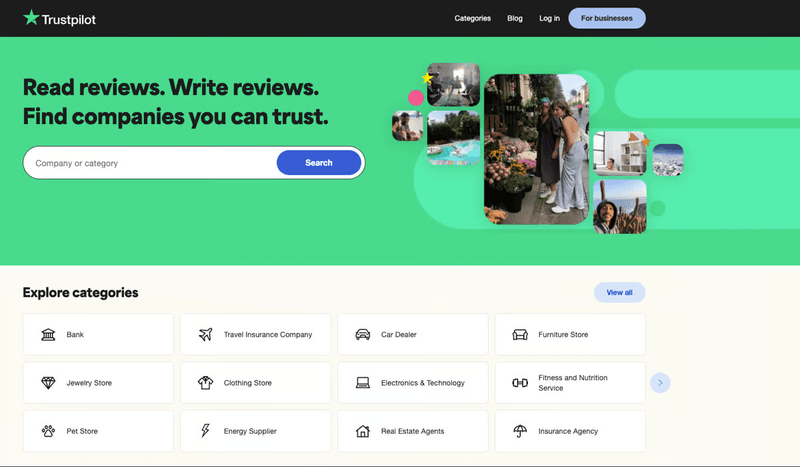
Task: Click the Pet Store paw icon
Action: (48, 431)
